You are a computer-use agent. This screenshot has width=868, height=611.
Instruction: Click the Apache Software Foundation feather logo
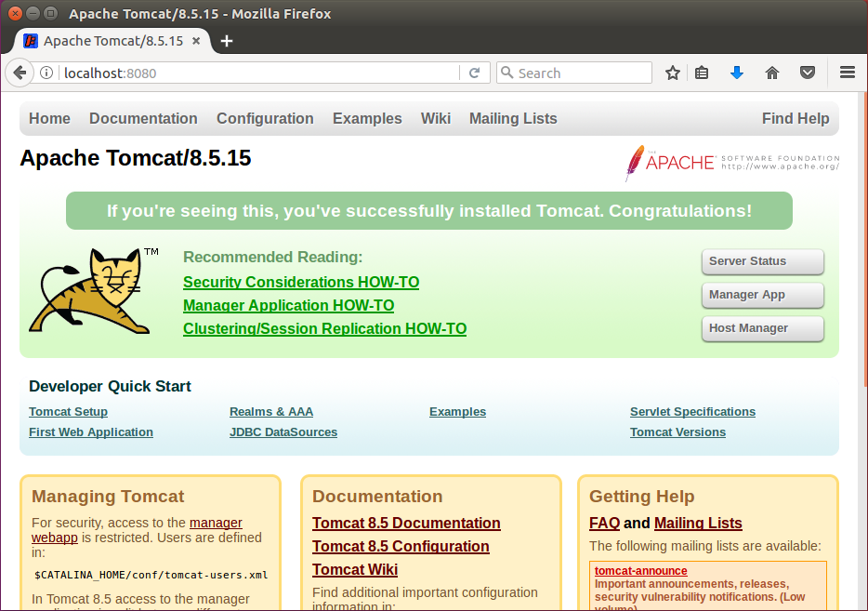point(732,163)
